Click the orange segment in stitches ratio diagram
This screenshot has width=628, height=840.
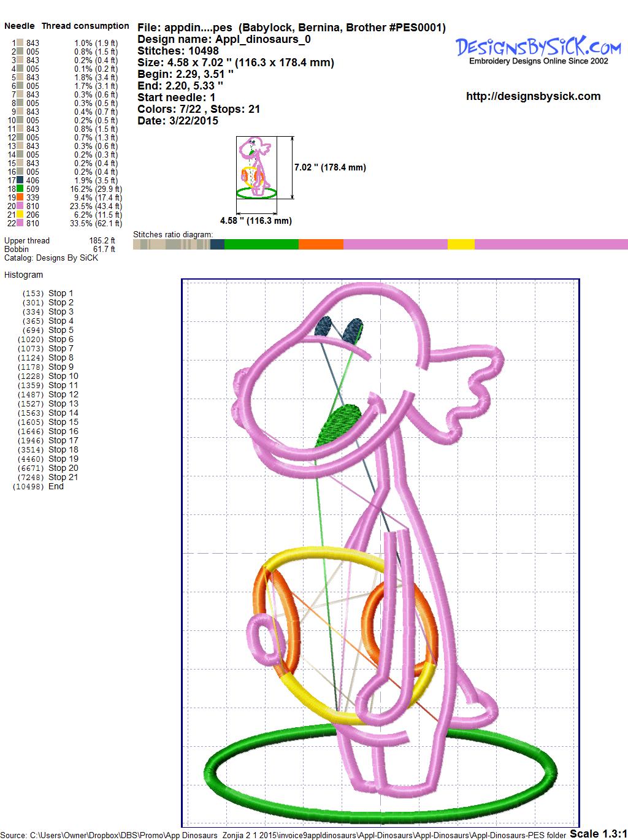click(321, 244)
